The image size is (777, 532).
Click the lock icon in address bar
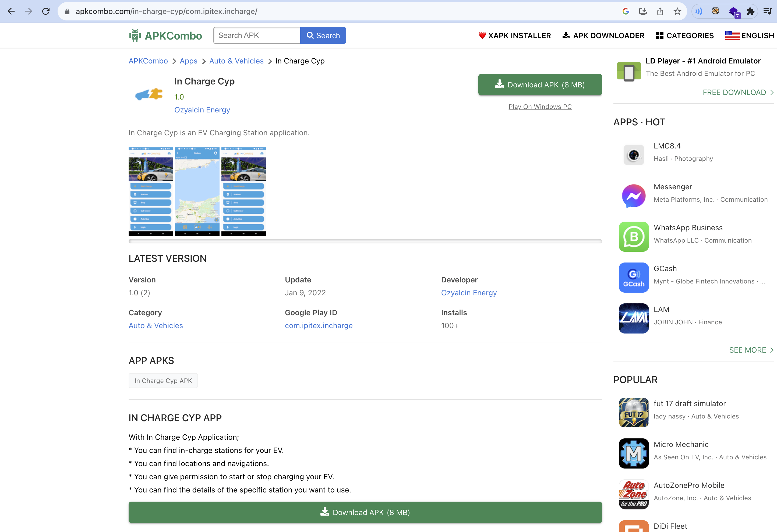point(67,11)
